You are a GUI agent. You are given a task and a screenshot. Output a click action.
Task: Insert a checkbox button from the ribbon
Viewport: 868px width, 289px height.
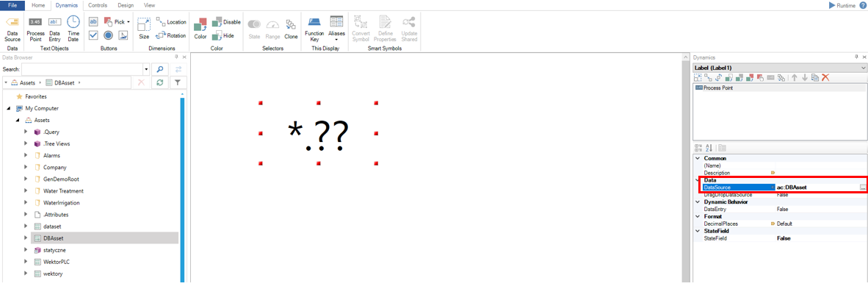(x=93, y=35)
